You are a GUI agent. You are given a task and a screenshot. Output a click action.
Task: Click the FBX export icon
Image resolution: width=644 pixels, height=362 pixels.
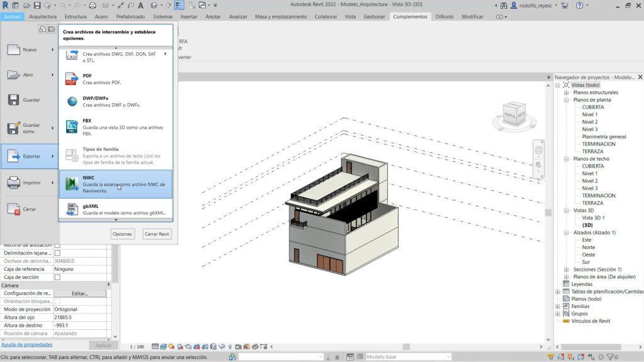72,126
